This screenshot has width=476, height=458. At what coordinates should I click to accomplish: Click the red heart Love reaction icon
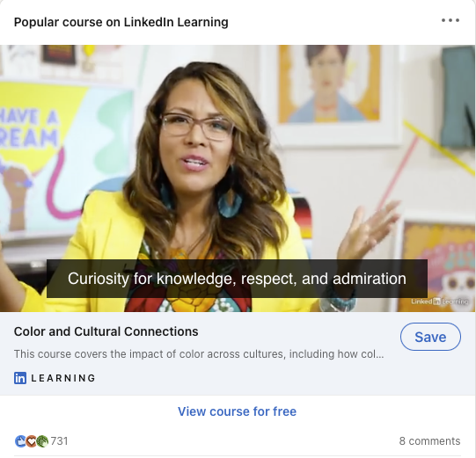point(31,441)
